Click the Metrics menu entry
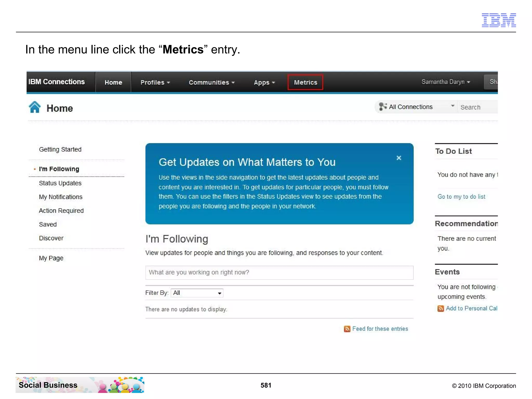This screenshot has height=399, width=532. (x=305, y=82)
